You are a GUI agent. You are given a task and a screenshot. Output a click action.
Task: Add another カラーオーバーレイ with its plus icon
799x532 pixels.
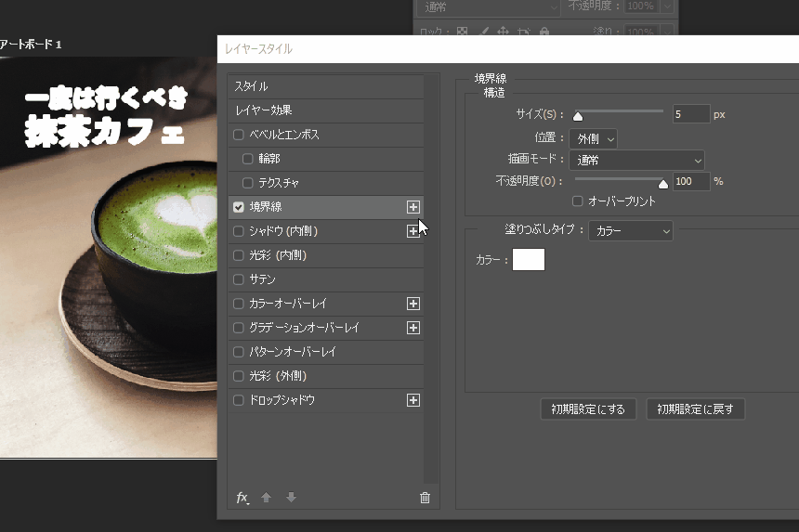click(413, 304)
